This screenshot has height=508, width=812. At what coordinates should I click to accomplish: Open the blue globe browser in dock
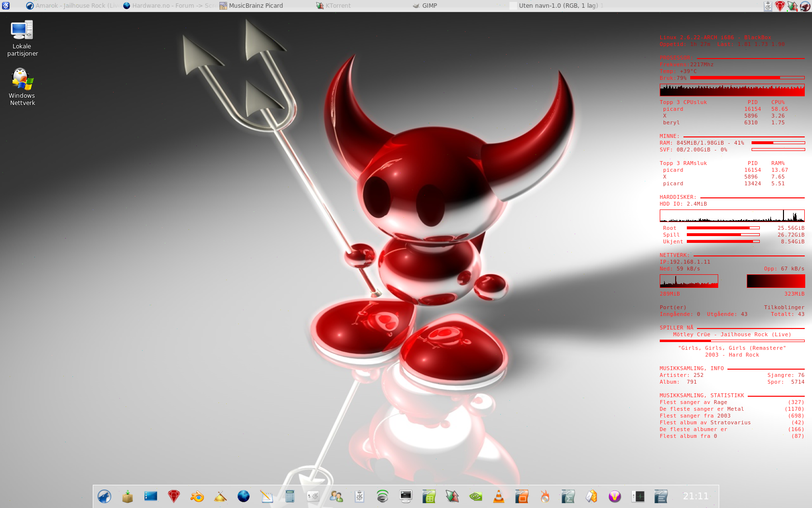[x=244, y=496]
